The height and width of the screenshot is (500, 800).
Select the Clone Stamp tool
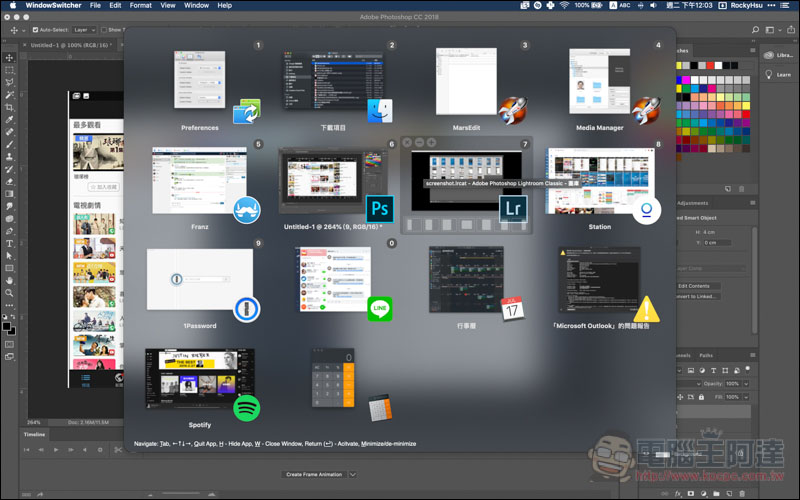click(x=9, y=157)
